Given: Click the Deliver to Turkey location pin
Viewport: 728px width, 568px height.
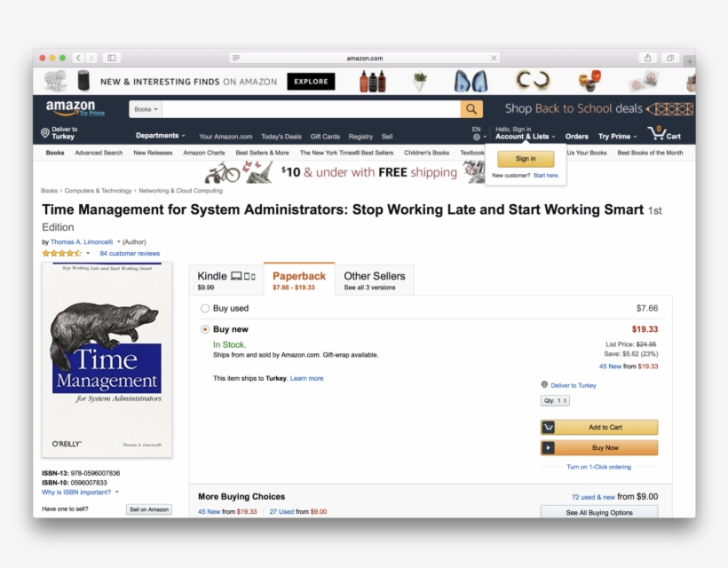Looking at the screenshot, I should coord(45,133).
